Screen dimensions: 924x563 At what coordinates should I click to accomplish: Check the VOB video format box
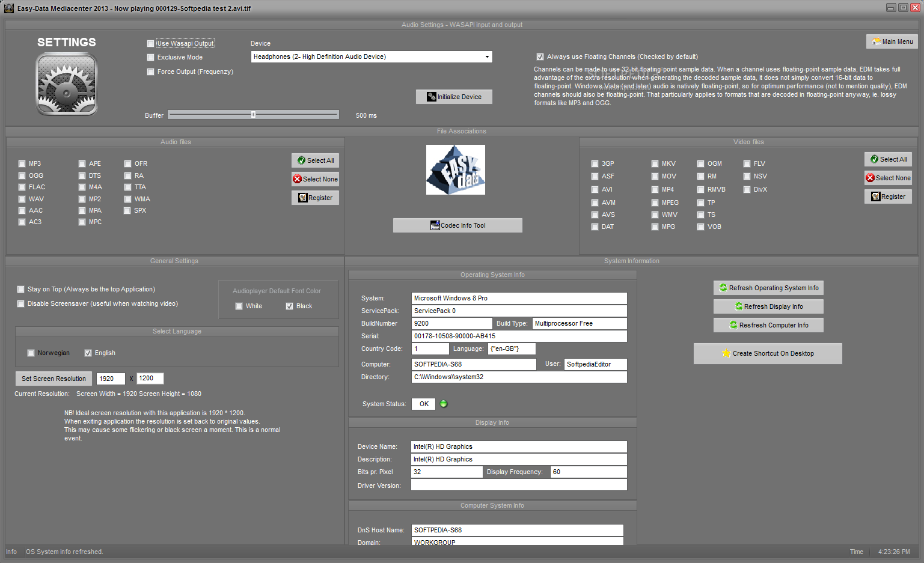pyautogui.click(x=700, y=227)
